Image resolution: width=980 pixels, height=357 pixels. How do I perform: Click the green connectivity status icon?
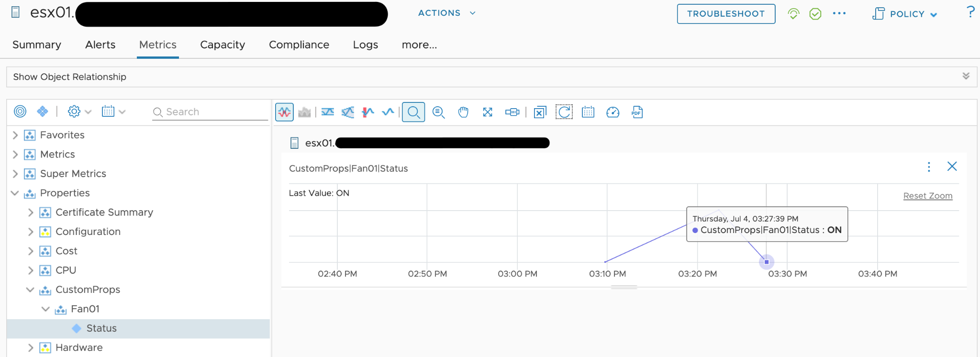tap(793, 14)
